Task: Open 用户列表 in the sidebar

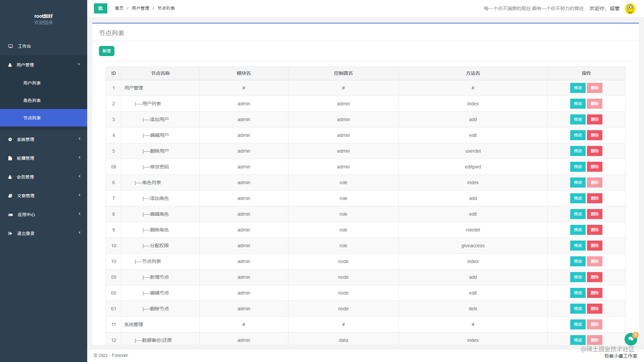Action: (44, 83)
